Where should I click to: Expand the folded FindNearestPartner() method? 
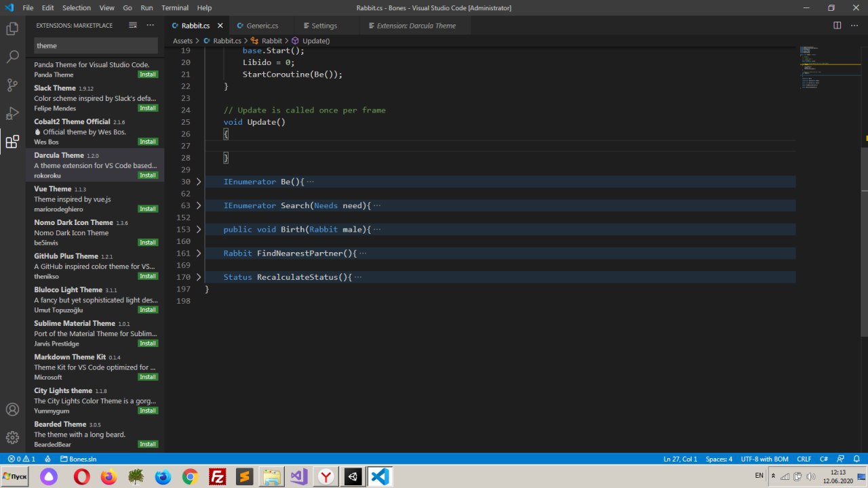(199, 253)
